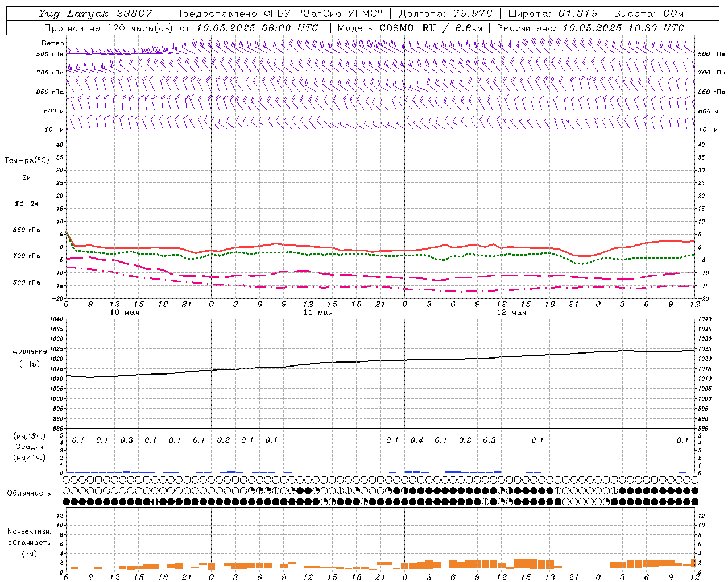The height and width of the screenshot is (582, 728).
Task: Click the '10 м' wind level label on left
Action: tap(56, 130)
